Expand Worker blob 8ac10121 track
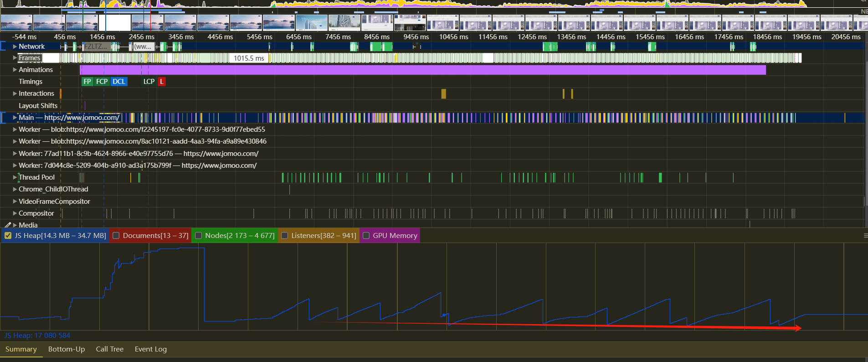 pyautogui.click(x=15, y=141)
